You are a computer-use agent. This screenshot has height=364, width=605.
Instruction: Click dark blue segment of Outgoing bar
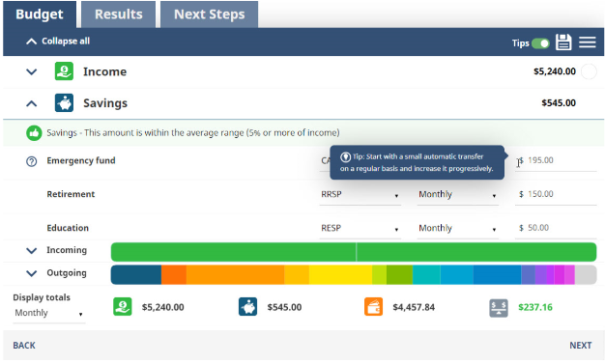[x=136, y=274]
